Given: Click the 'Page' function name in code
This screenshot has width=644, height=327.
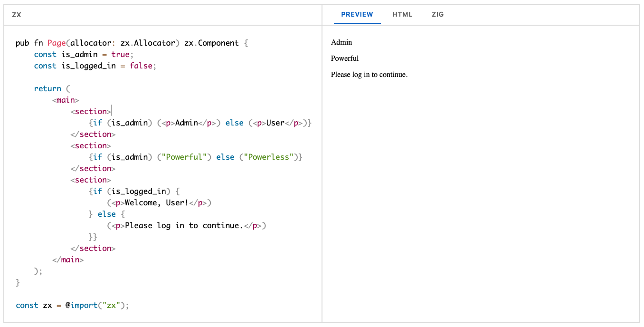Looking at the screenshot, I should click(57, 43).
